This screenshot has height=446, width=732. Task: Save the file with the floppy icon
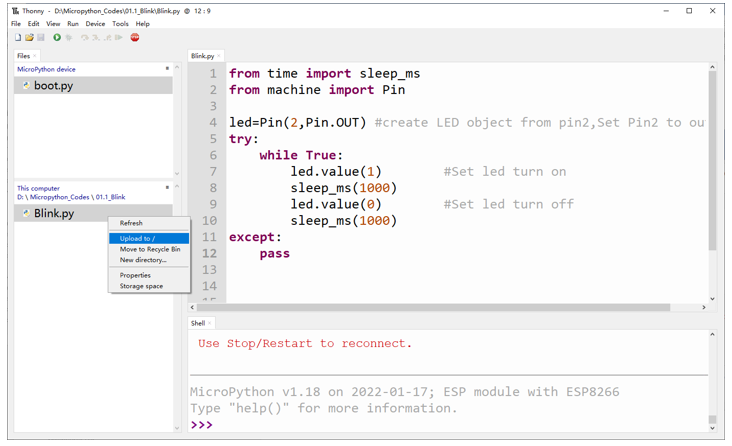coord(41,37)
